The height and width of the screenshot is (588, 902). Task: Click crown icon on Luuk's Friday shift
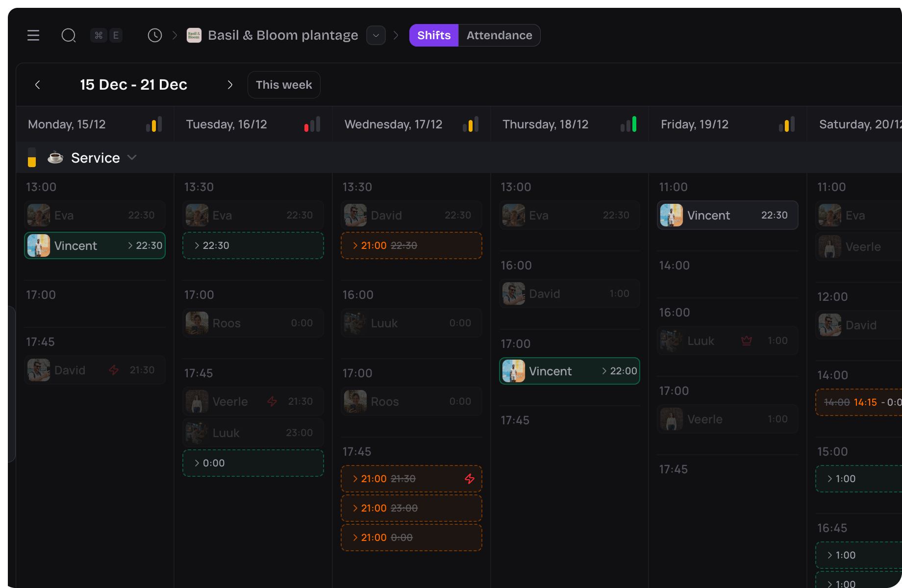[746, 341]
